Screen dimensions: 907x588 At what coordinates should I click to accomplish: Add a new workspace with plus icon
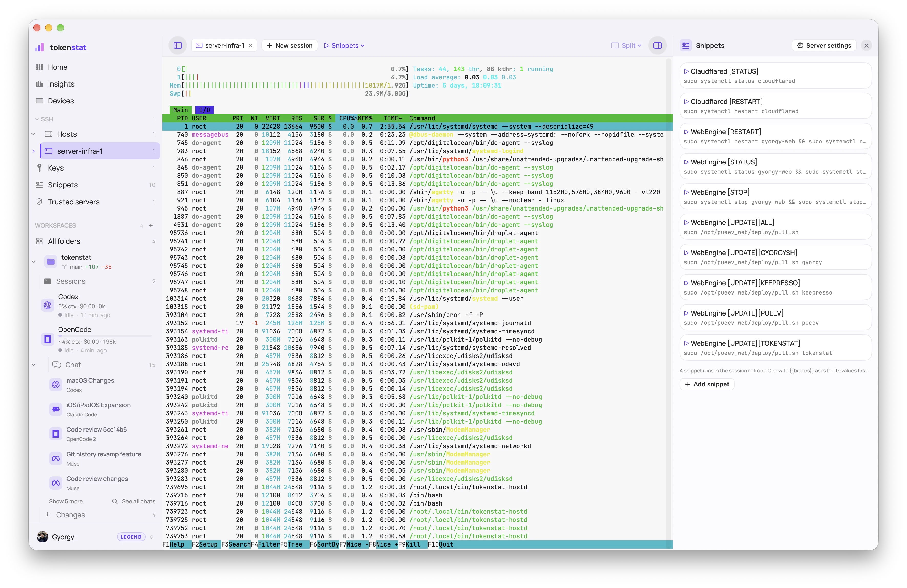click(151, 225)
